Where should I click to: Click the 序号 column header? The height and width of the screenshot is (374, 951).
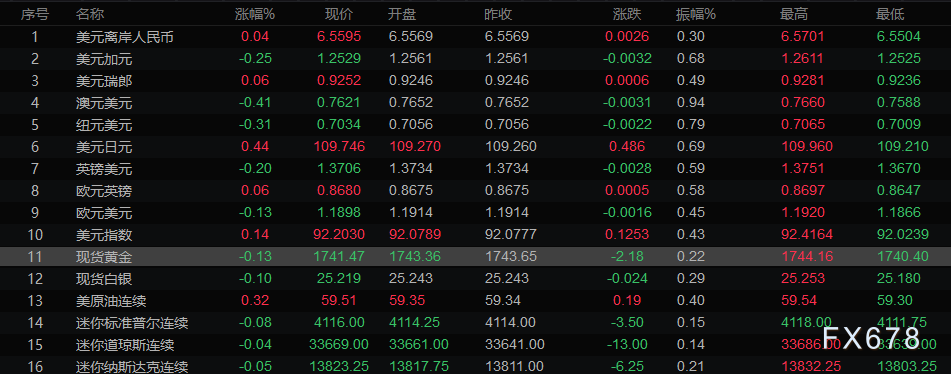click(35, 14)
